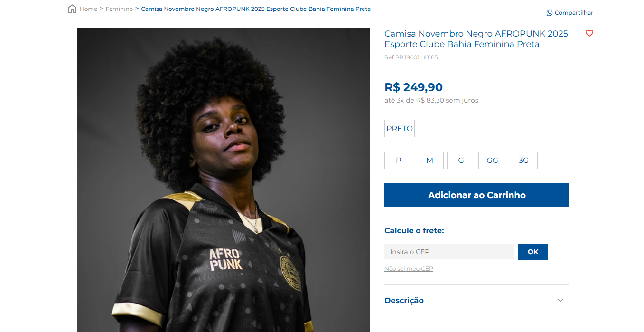Select size P
644x332 pixels.
(398, 161)
